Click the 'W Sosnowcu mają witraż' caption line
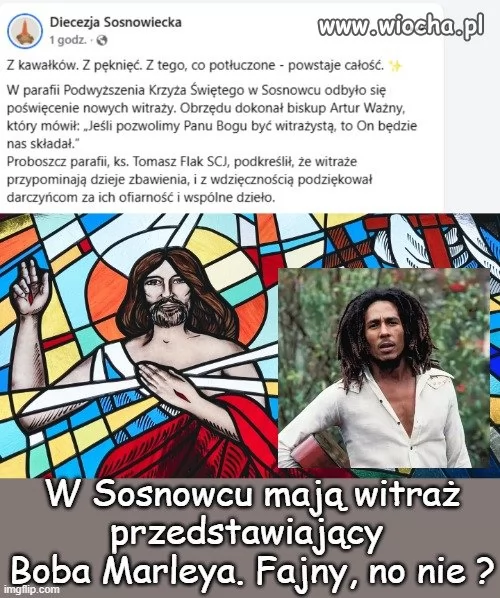This screenshot has height=598, width=500. (254, 496)
